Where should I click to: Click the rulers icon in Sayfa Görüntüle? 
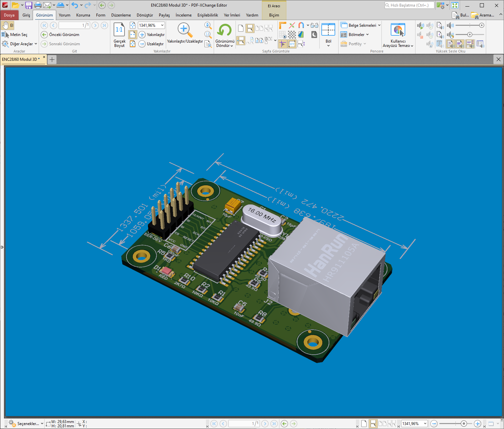[x=283, y=25]
